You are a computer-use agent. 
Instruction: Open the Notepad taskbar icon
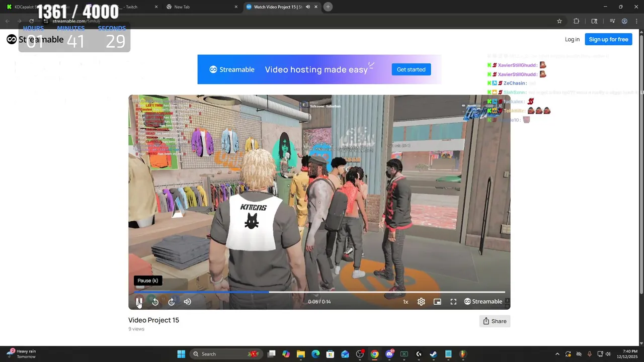448,354
